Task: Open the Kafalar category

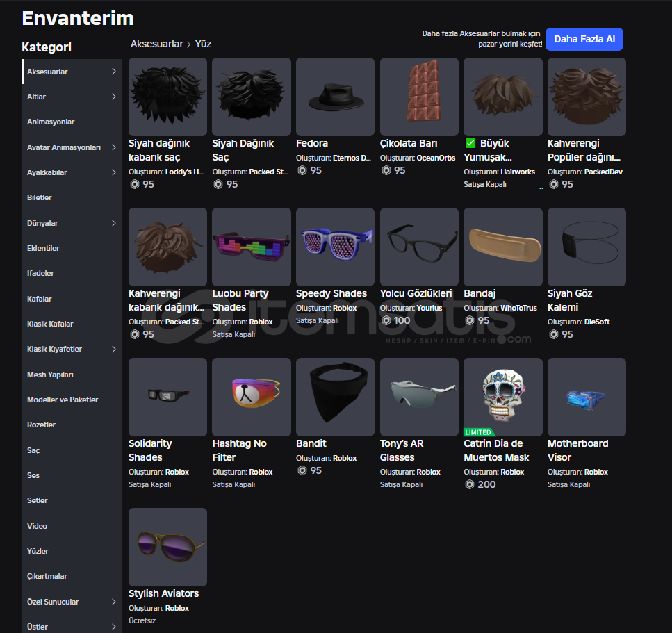Action: click(72, 299)
